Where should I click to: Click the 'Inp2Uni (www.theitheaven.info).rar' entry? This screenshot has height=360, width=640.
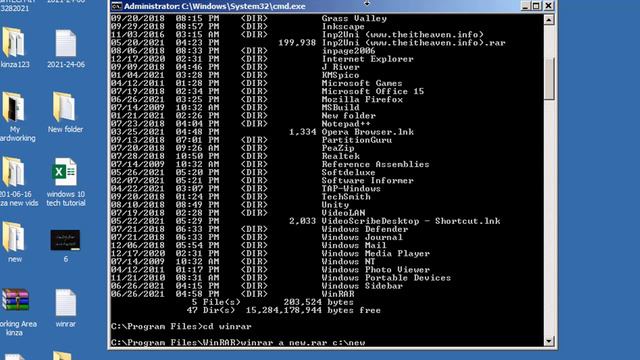[308, 43]
